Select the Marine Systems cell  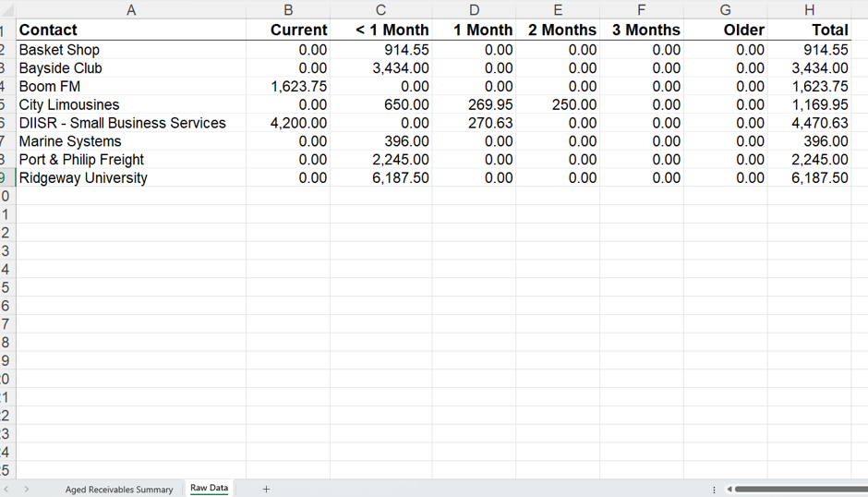tap(131, 141)
